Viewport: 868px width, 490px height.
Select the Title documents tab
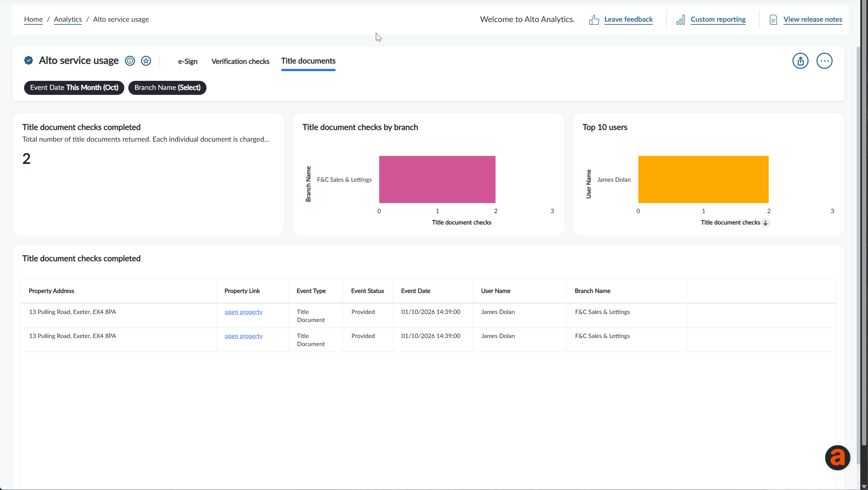point(308,61)
